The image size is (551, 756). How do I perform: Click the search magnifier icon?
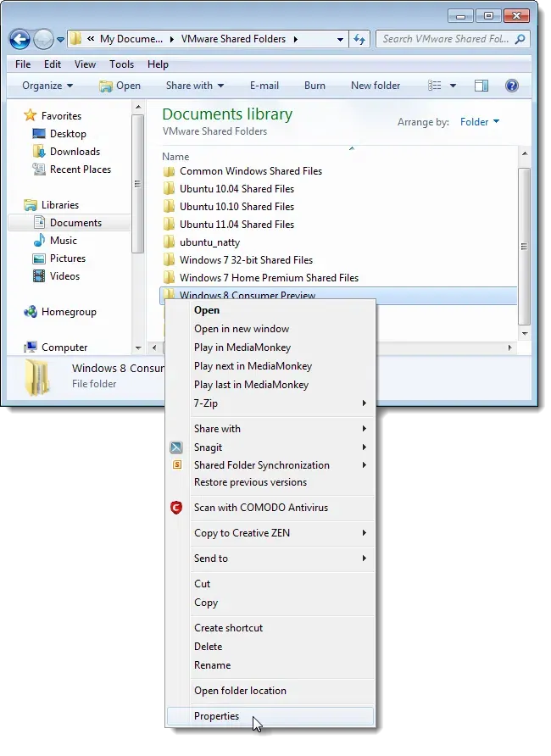coord(520,39)
